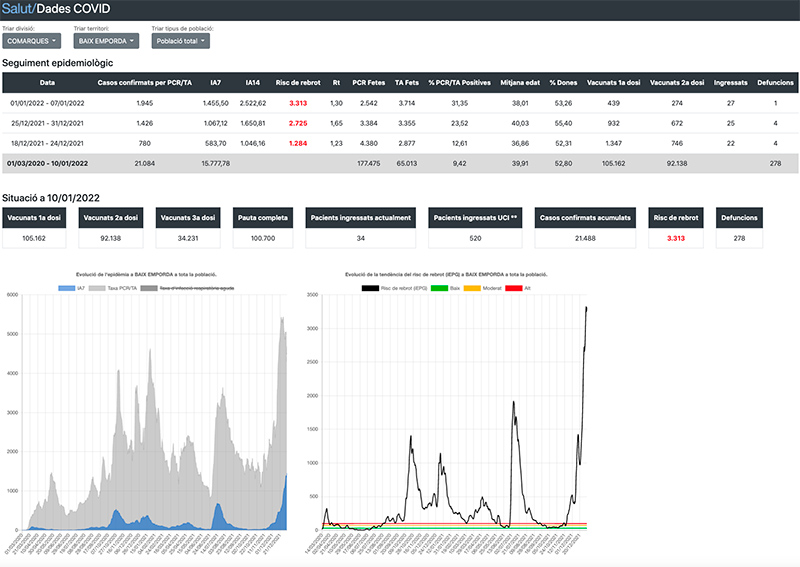Click the Pacients ingressats actualment card header

tap(361, 218)
